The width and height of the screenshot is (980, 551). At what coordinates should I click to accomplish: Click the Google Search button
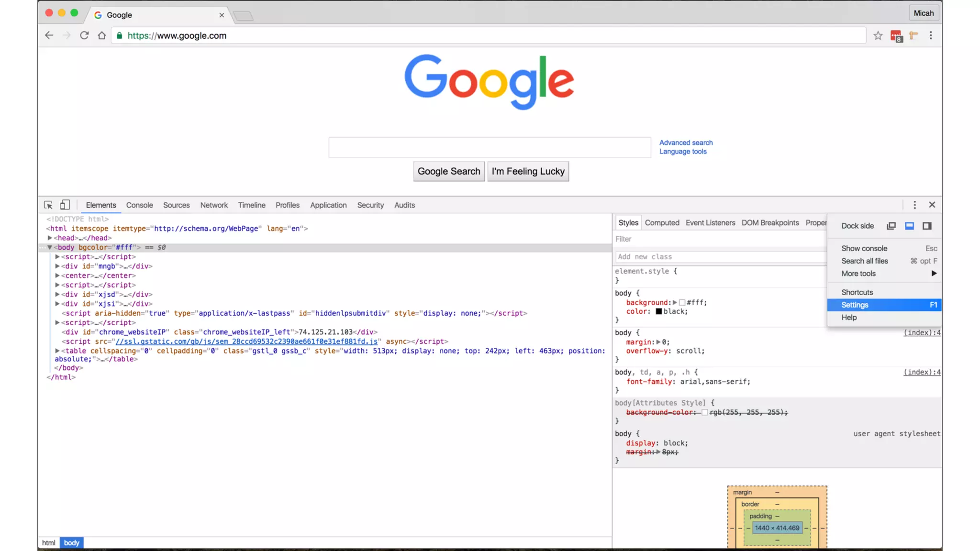(448, 171)
